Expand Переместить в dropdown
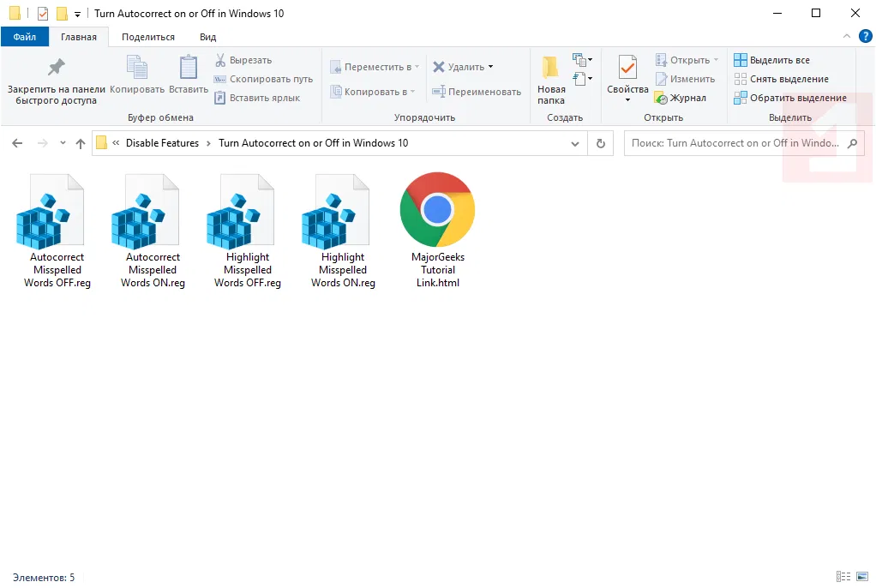Screen dimensions: 876x588 (417, 67)
